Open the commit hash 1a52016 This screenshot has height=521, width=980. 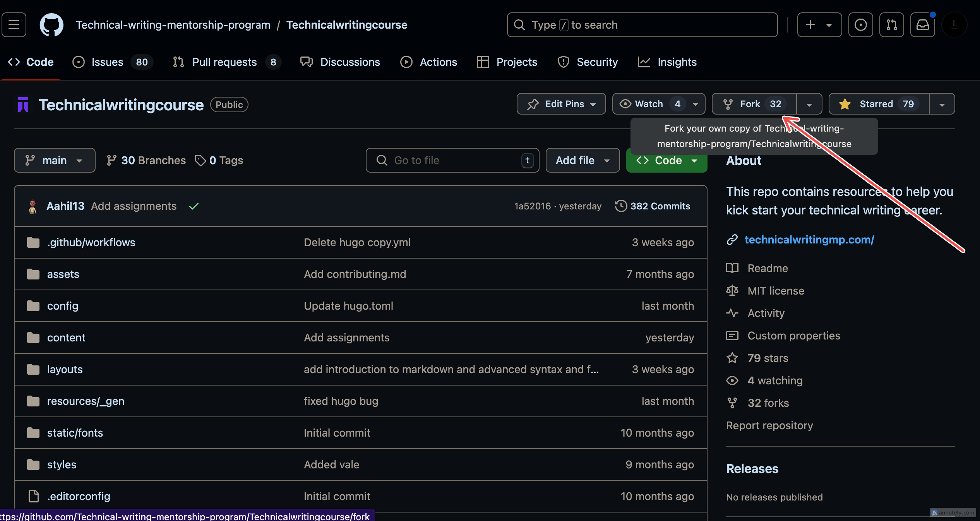click(x=532, y=206)
